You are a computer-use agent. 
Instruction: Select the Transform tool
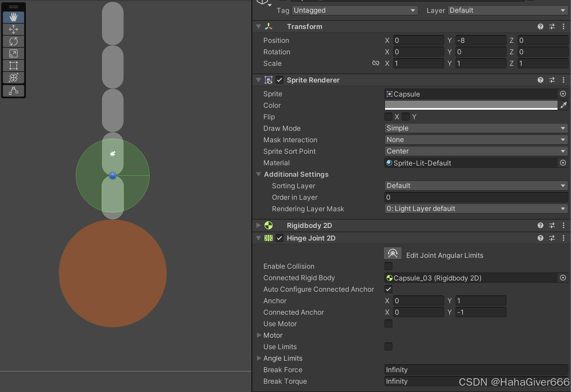point(13,78)
